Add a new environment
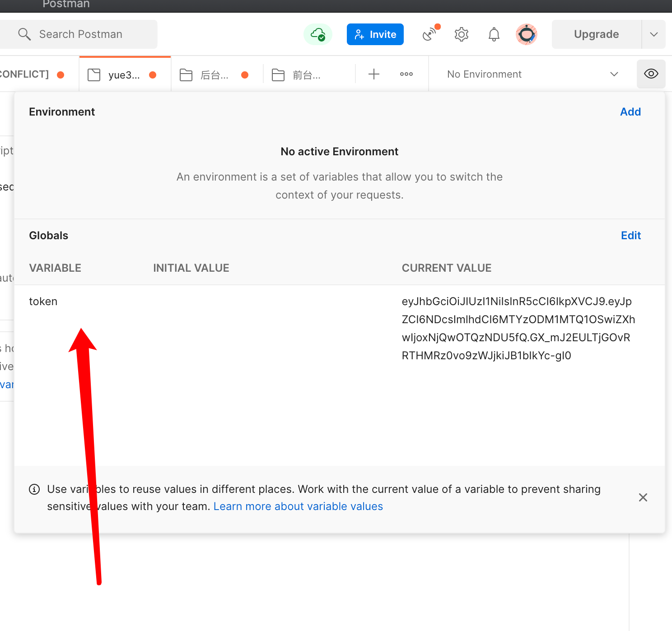The height and width of the screenshot is (631, 672). [630, 112]
